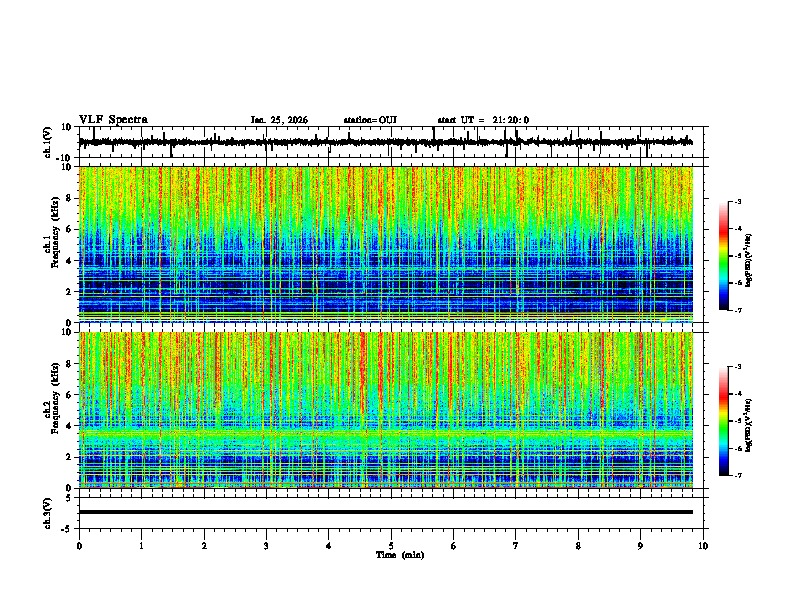The width and height of the screenshot is (792, 612).
Task: Click the ch.2 spectrogram color scale bar
Action: (x=723, y=421)
